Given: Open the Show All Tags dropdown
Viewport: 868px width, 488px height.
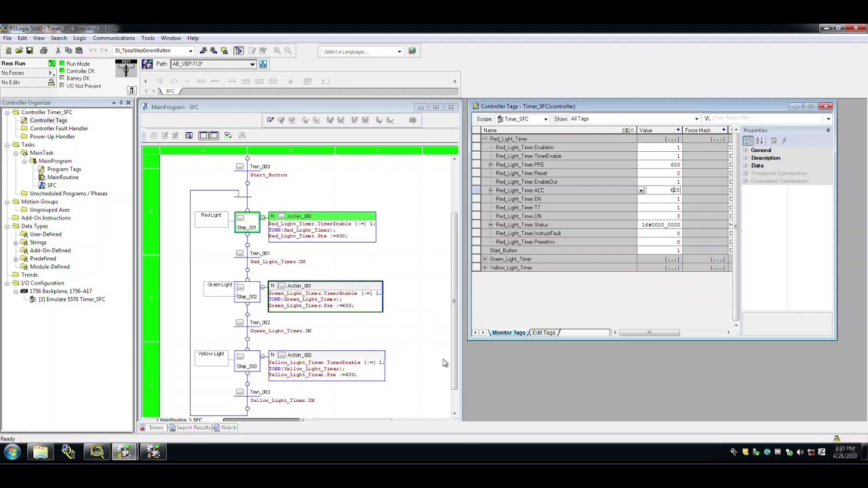Looking at the screenshot, I should point(696,119).
